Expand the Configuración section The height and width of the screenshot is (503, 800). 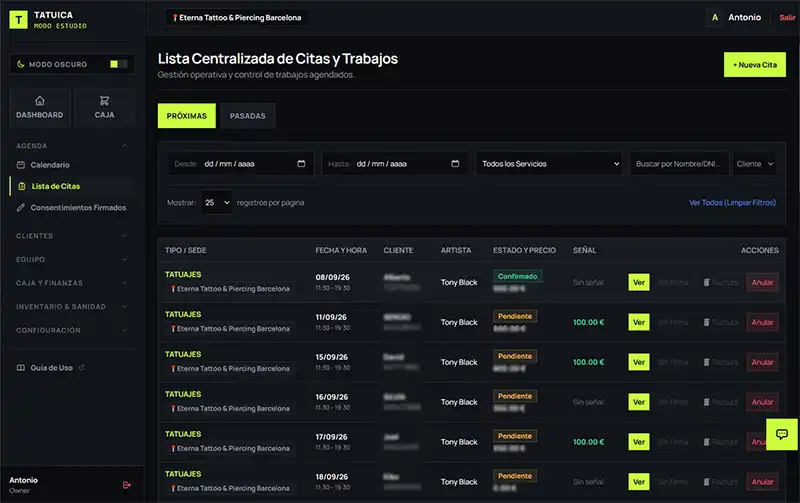71,330
